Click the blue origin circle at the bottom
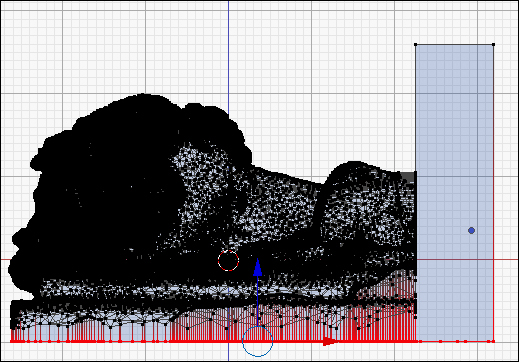Screen dimensions: 519x362 pos(257,341)
